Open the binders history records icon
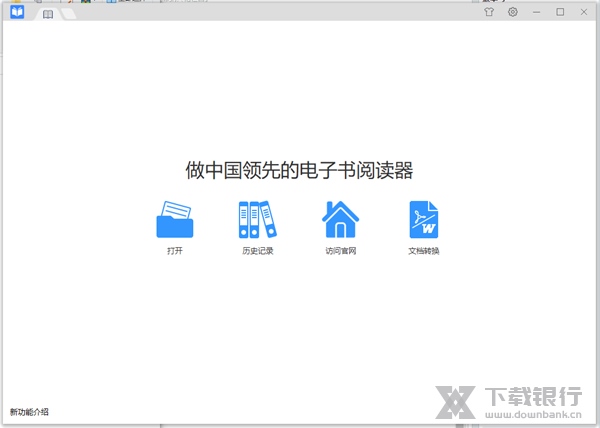 [x=256, y=219]
